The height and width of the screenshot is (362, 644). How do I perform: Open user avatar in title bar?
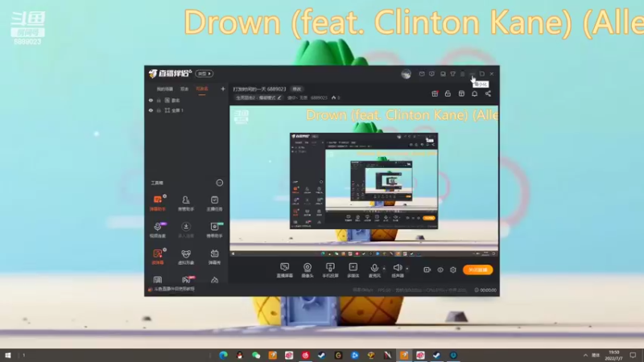pos(407,74)
